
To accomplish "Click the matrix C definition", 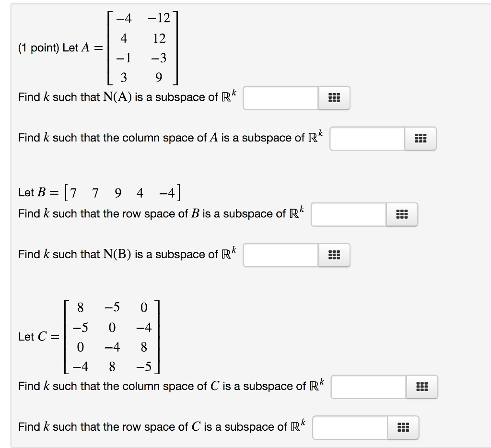I will click(112, 337).
